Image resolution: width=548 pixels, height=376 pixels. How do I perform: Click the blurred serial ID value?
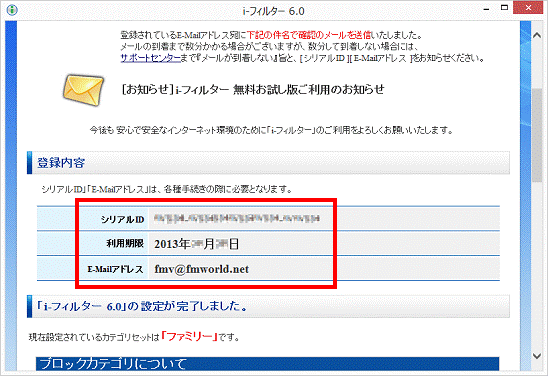coord(237,219)
